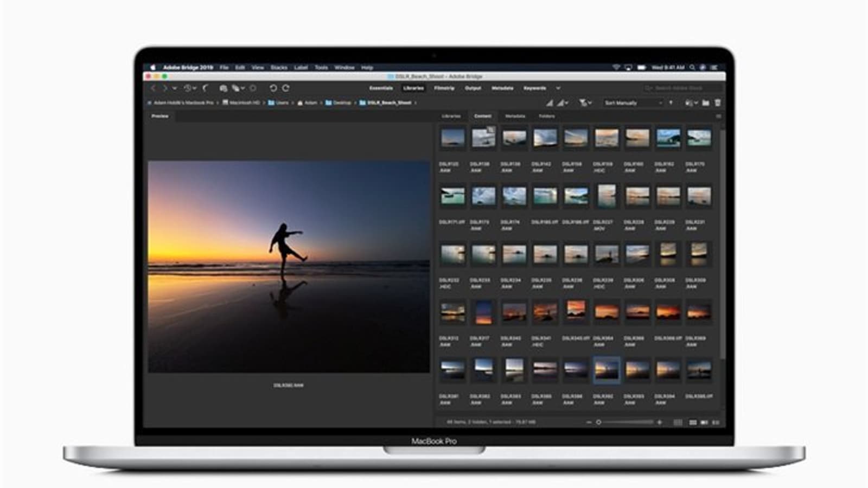Expand the workspace switcher chevron
Screen dimensions: 868x488
pyautogui.click(x=558, y=88)
